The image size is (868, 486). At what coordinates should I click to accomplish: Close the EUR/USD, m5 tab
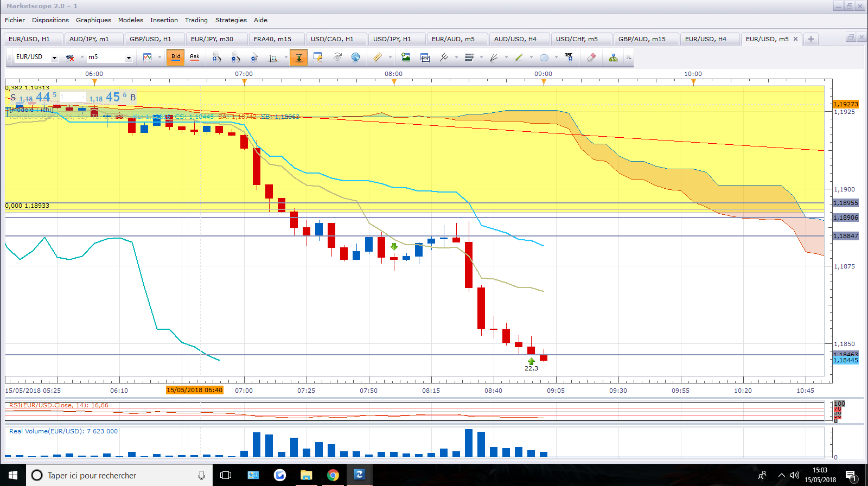point(795,39)
